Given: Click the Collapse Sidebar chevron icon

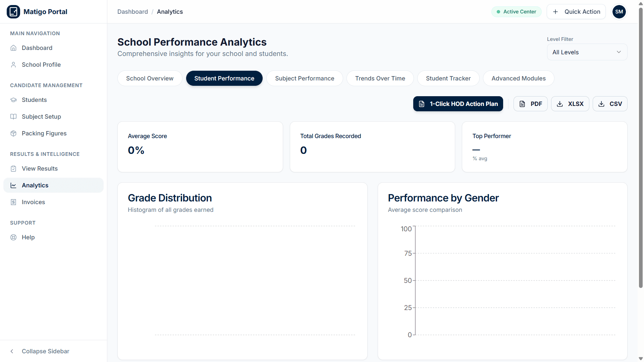Looking at the screenshot, I should pos(12,351).
